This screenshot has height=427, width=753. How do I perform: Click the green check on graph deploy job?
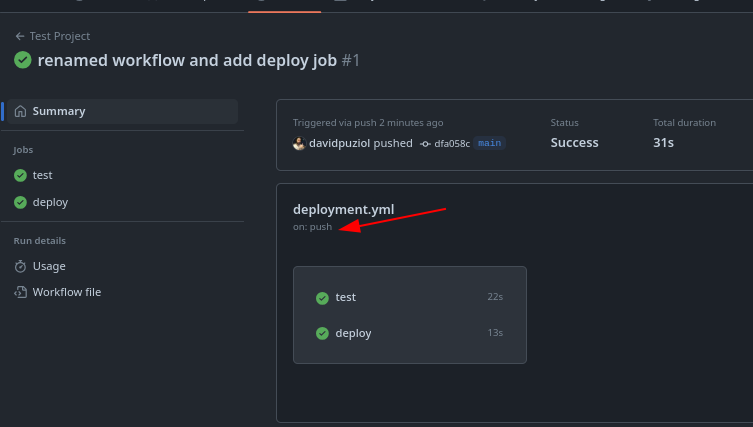tap(322, 333)
